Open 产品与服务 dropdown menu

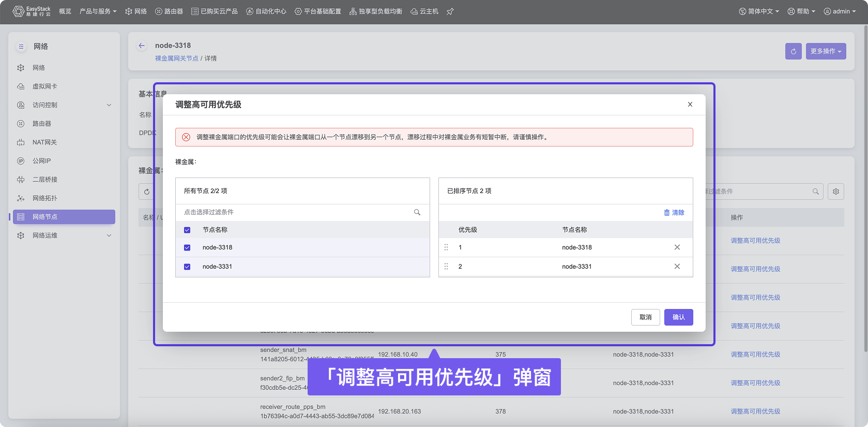pyautogui.click(x=98, y=11)
